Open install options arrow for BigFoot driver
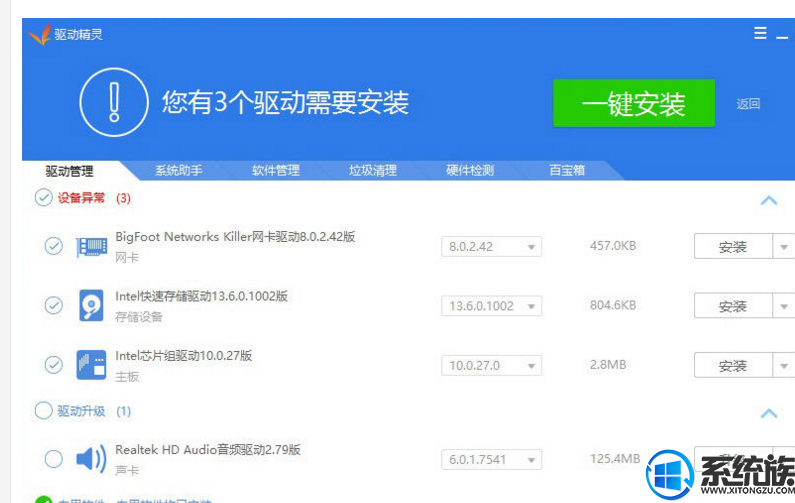Image resolution: width=795 pixels, height=503 pixels. (x=784, y=246)
